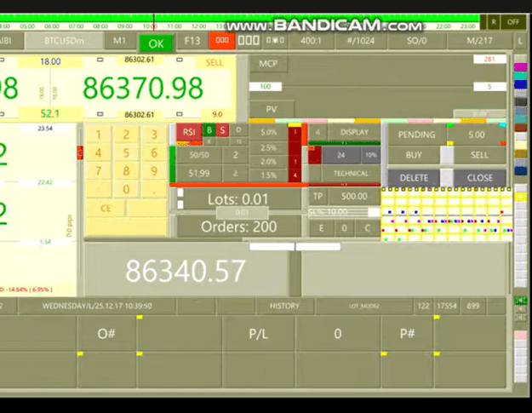Pick the mustard color swatch
The height and width of the screenshot is (413, 532).
pos(520,154)
